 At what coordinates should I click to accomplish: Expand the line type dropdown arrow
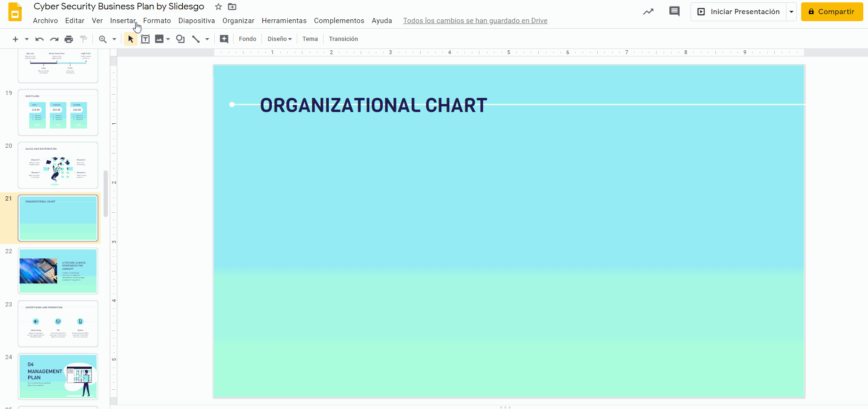pos(207,39)
